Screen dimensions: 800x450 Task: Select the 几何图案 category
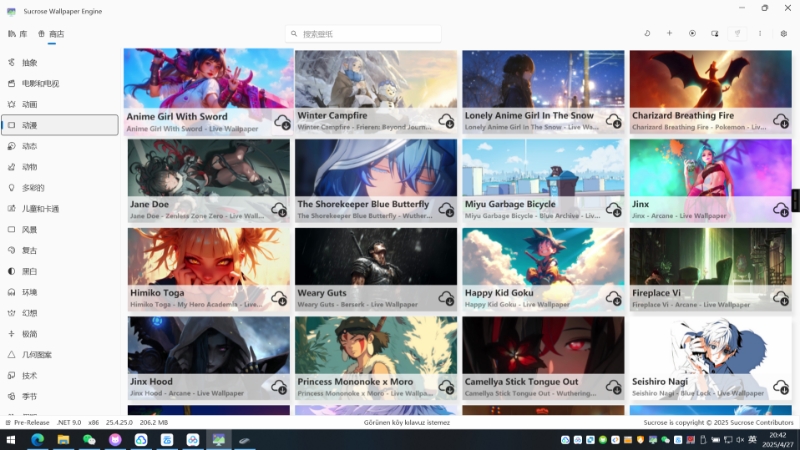point(60,356)
